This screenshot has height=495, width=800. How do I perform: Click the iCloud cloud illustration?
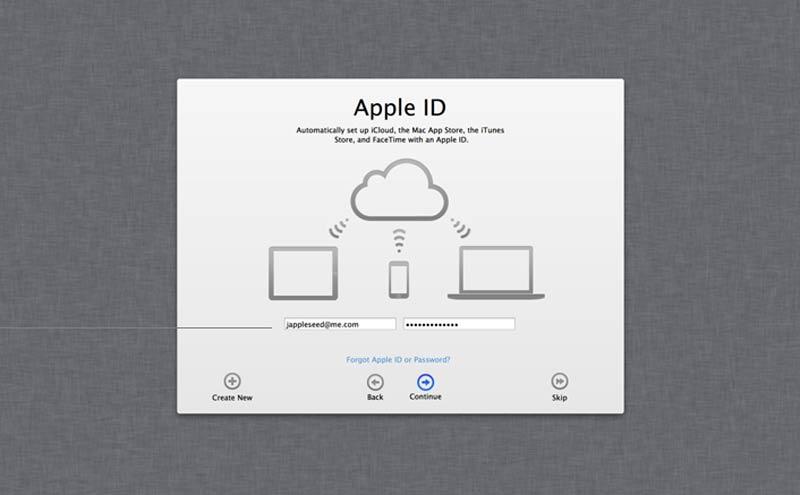(400, 192)
